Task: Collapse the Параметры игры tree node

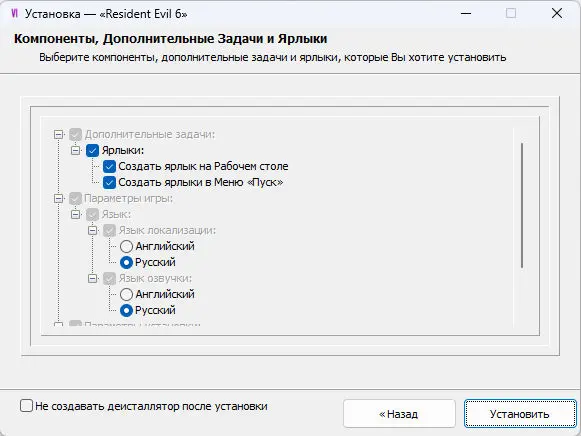Action: point(58,199)
